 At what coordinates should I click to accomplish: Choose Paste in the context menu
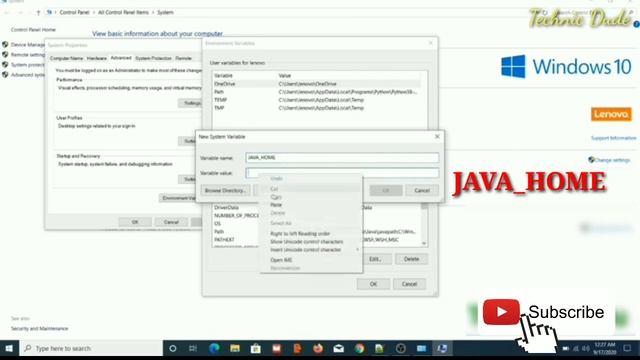tap(276, 204)
